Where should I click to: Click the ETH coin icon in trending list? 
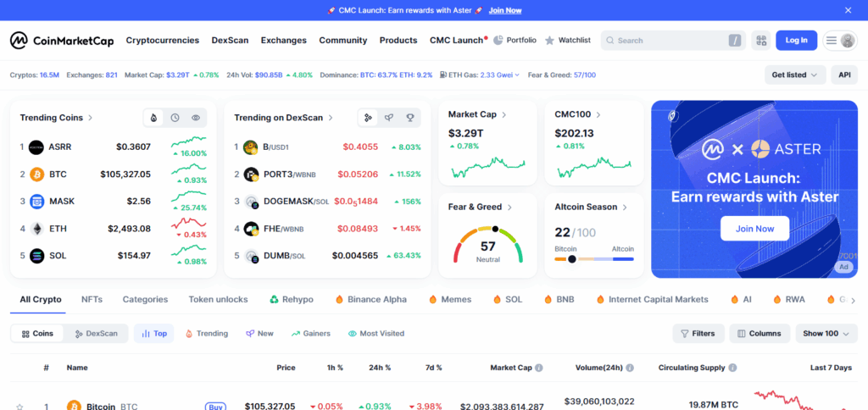coord(36,229)
